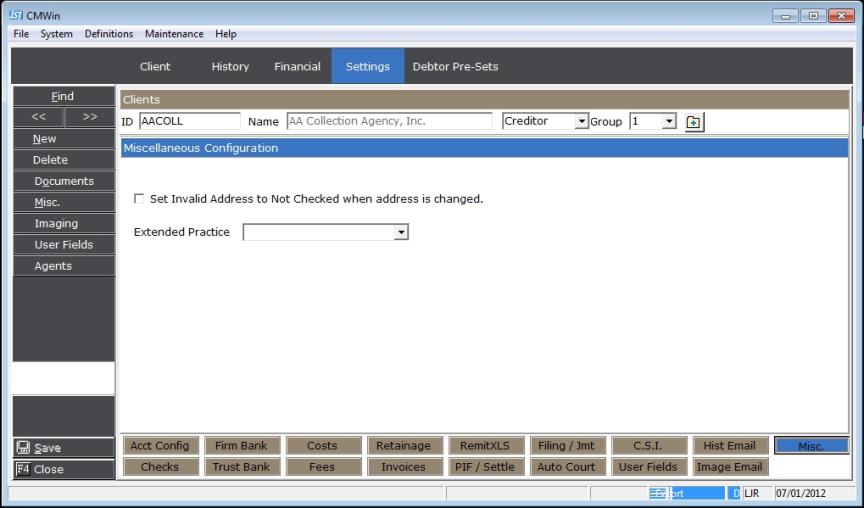This screenshot has height=508, width=864.
Task: Click the Find button in sidebar
Action: [x=63, y=97]
